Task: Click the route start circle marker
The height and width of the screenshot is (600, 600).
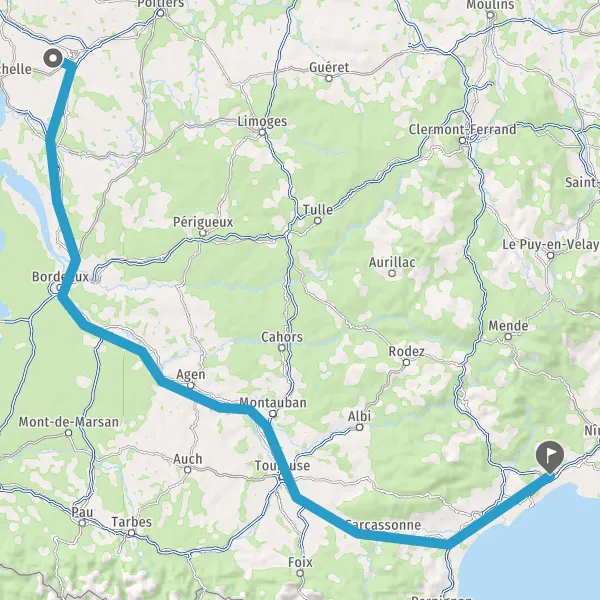Action: 53,59
